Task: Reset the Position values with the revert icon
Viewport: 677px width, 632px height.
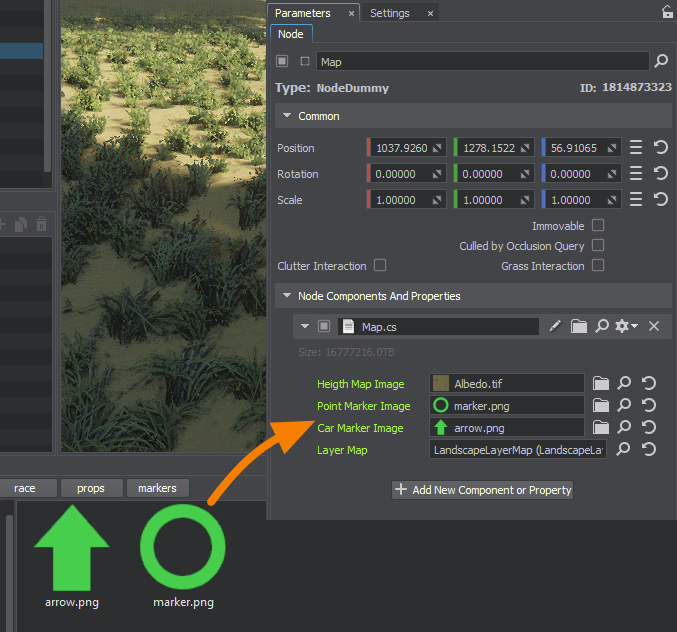Action: coord(660,148)
